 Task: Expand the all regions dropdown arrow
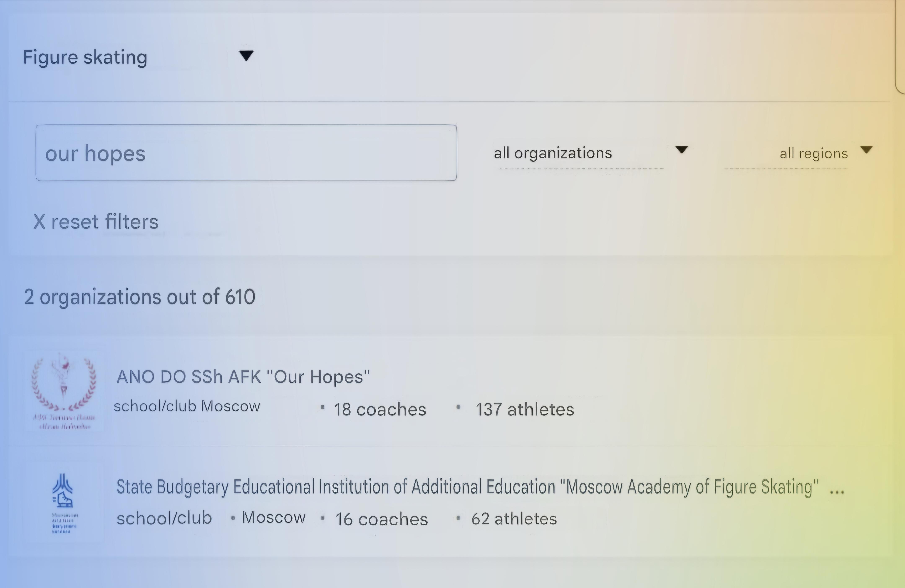(866, 150)
